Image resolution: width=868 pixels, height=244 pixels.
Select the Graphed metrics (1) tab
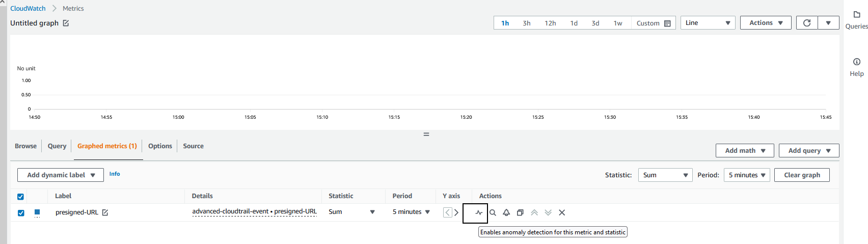pyautogui.click(x=107, y=146)
